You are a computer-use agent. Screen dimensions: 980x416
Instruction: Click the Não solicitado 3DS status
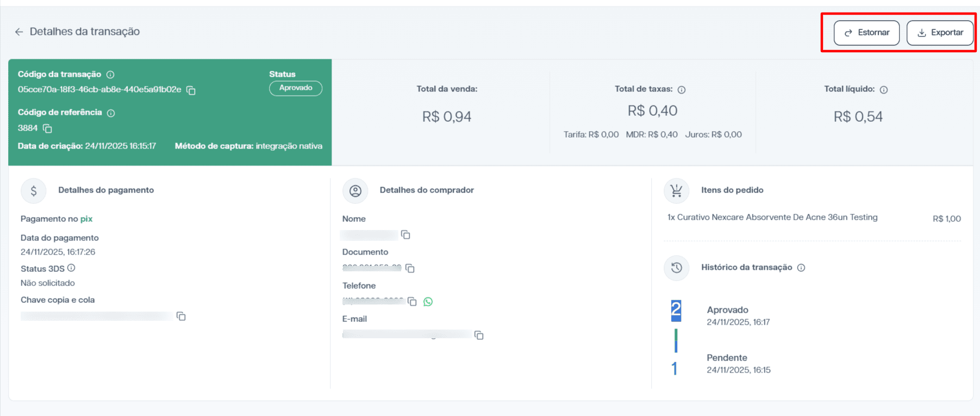pos(48,283)
